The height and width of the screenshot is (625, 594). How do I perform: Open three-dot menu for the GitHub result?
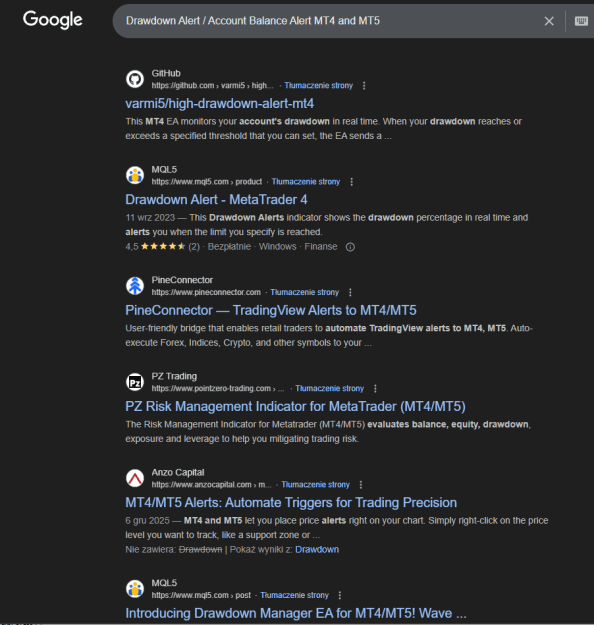coord(364,86)
